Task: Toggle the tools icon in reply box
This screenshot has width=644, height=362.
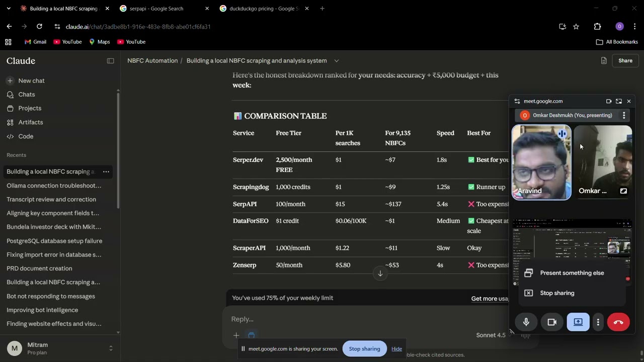Action: tap(252, 335)
